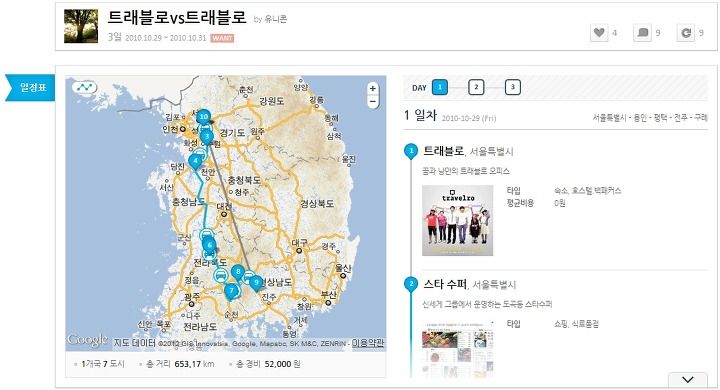Screen dimensions: 720x390
Task: Open the map 이용약관 terms link
Action: click(368, 343)
